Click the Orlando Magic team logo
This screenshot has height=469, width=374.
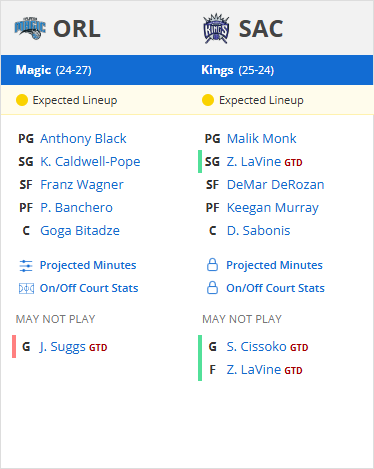(x=30, y=28)
